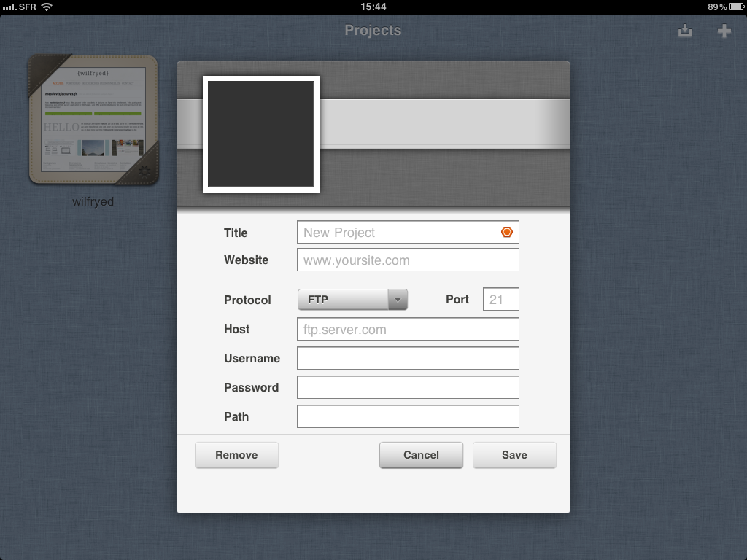The image size is (747, 560).
Task: Expand the Protocol FTP dropdown
Action: 352,300
